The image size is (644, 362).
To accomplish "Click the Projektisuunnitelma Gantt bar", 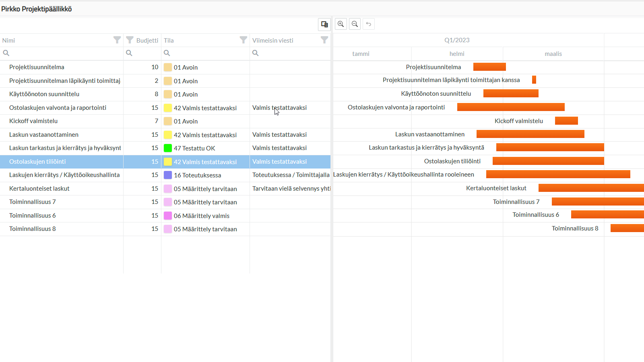I will pos(489,67).
